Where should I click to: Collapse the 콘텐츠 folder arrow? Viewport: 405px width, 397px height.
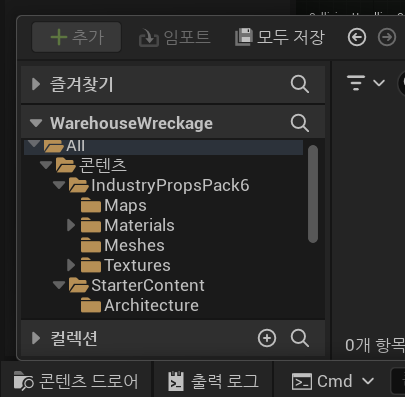(x=46, y=165)
